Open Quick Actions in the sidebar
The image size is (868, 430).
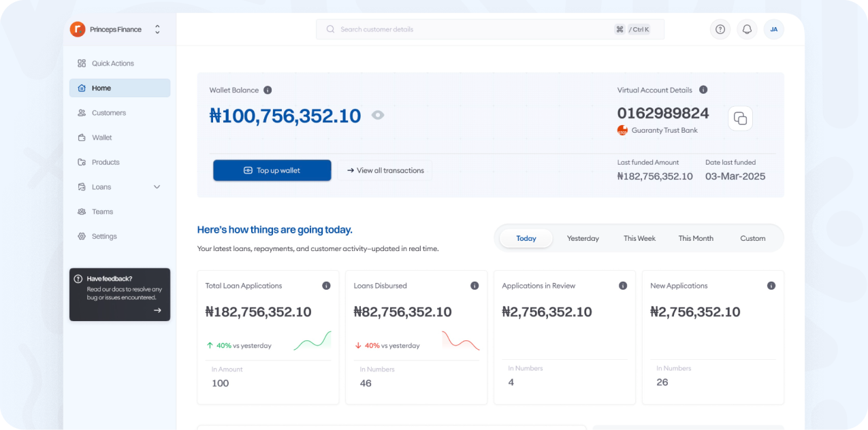[x=112, y=63]
